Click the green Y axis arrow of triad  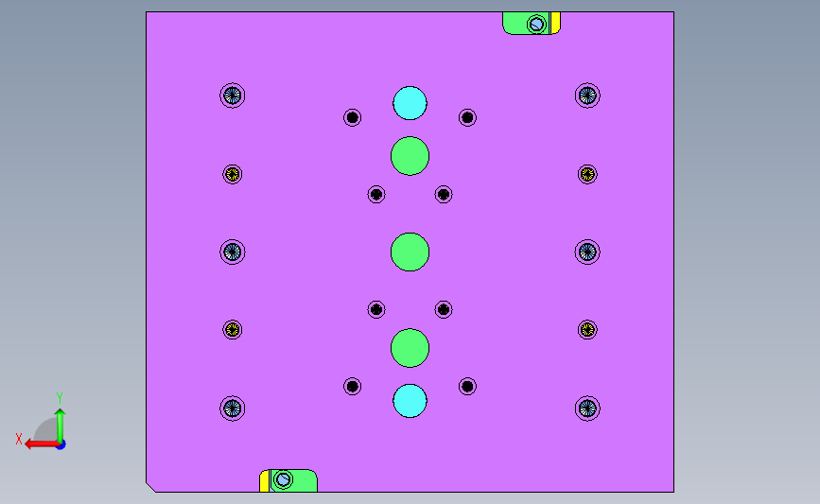(x=61, y=425)
